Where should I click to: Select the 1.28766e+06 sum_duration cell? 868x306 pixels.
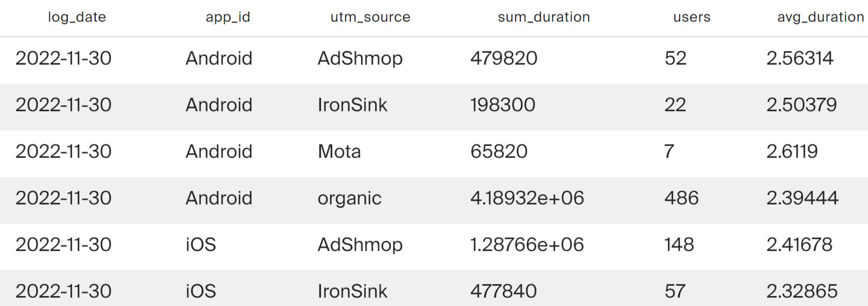click(527, 244)
